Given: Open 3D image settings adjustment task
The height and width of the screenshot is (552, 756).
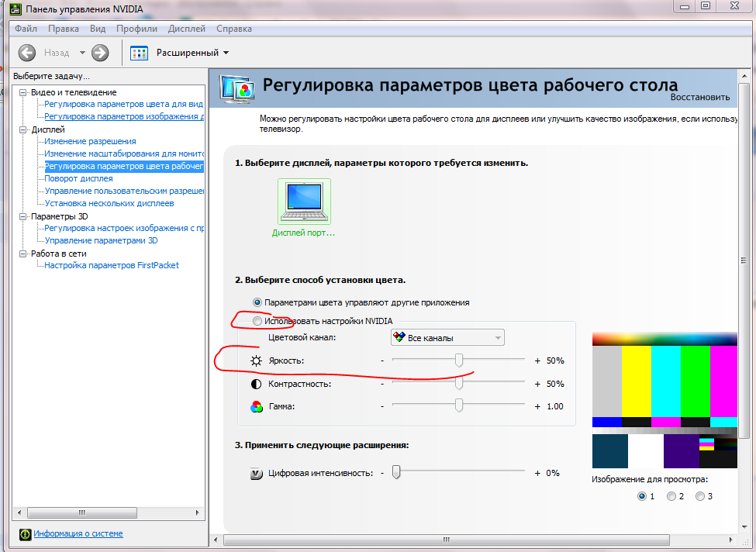Looking at the screenshot, I should point(124,228).
